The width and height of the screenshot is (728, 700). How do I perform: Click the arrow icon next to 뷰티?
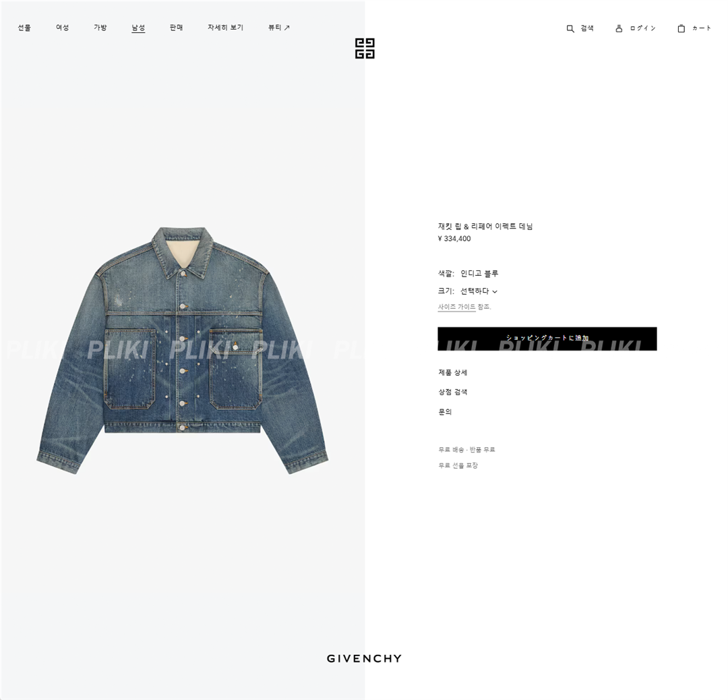(x=287, y=28)
